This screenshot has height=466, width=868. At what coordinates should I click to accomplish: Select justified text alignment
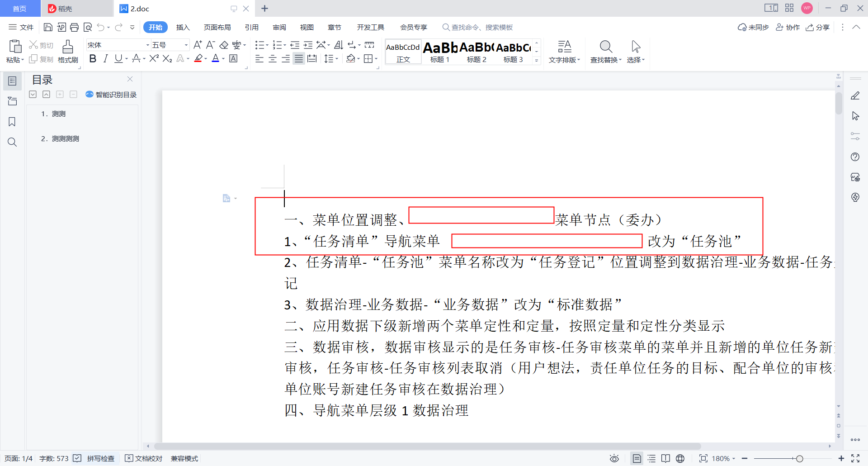click(299, 58)
